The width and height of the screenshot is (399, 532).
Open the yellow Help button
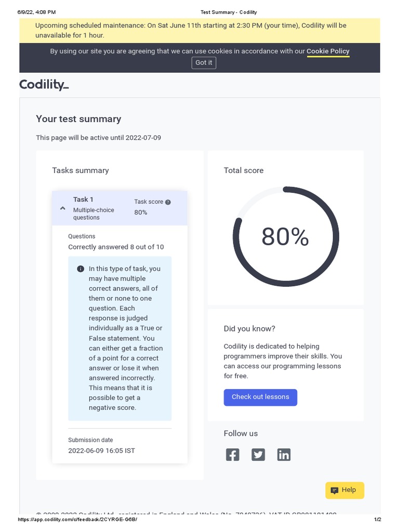[345, 490]
